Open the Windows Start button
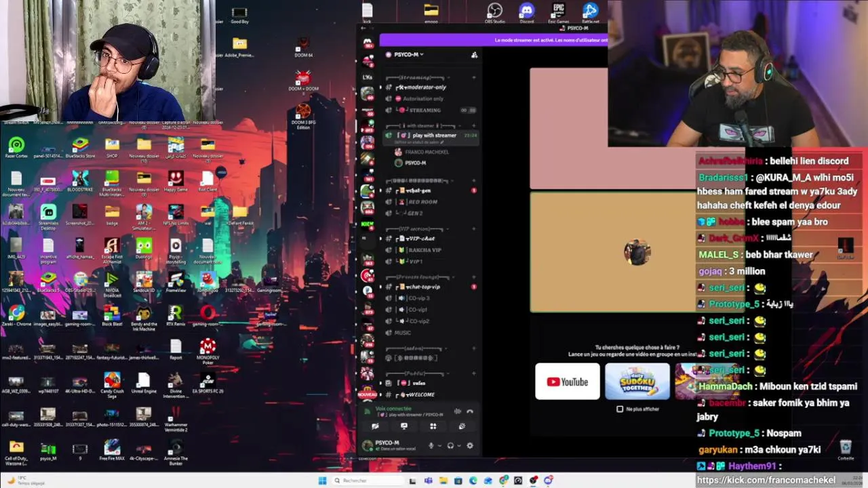Screen dimensions: 868x488 [x=322, y=481]
